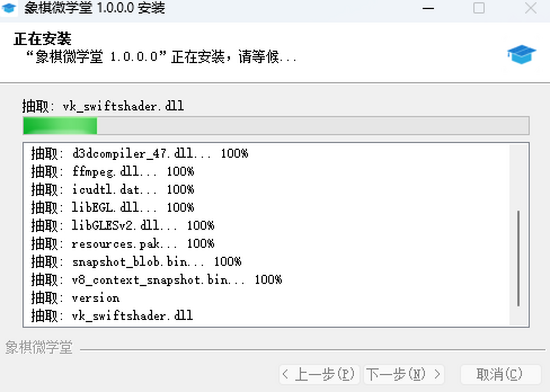This screenshot has height=392, width=550.
Task: Click the window title 象棋微学堂 1.0.0.0 安装
Action: (95, 8)
